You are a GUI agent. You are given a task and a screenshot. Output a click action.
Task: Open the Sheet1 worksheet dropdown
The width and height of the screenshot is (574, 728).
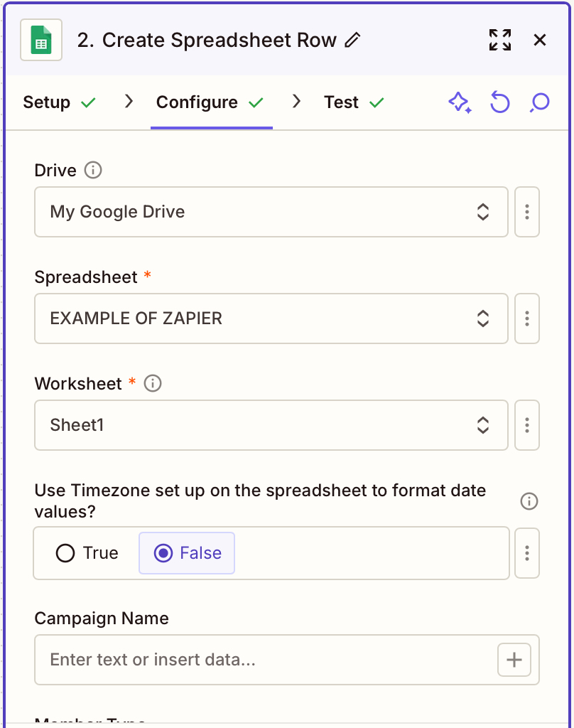(x=271, y=425)
